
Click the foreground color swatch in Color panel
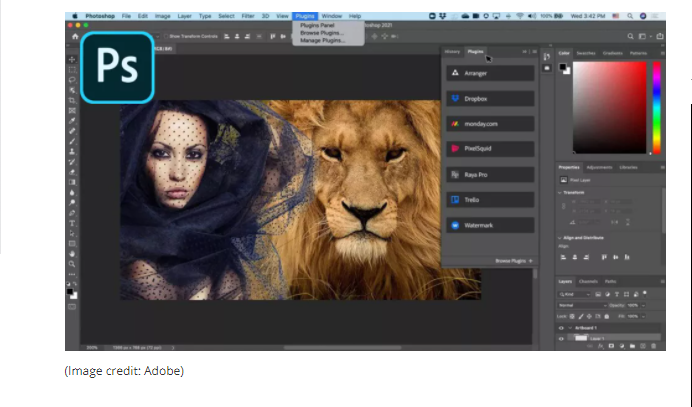tap(562, 66)
